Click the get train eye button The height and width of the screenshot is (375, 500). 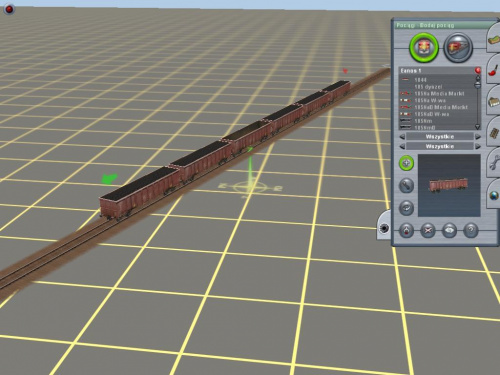449,230
